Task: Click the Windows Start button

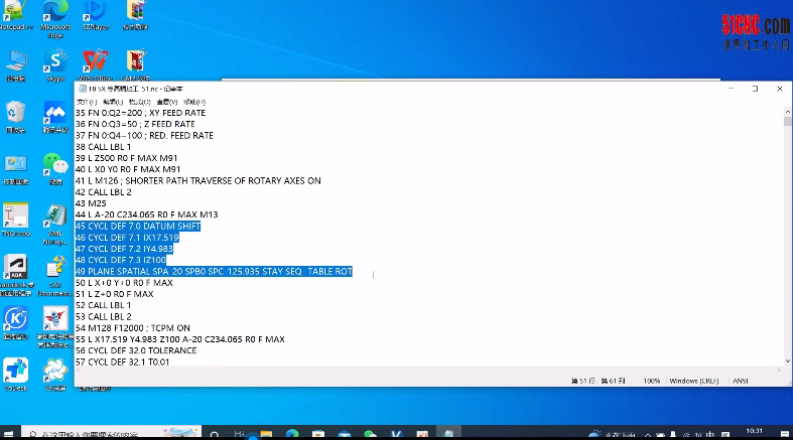Action: pos(9,433)
